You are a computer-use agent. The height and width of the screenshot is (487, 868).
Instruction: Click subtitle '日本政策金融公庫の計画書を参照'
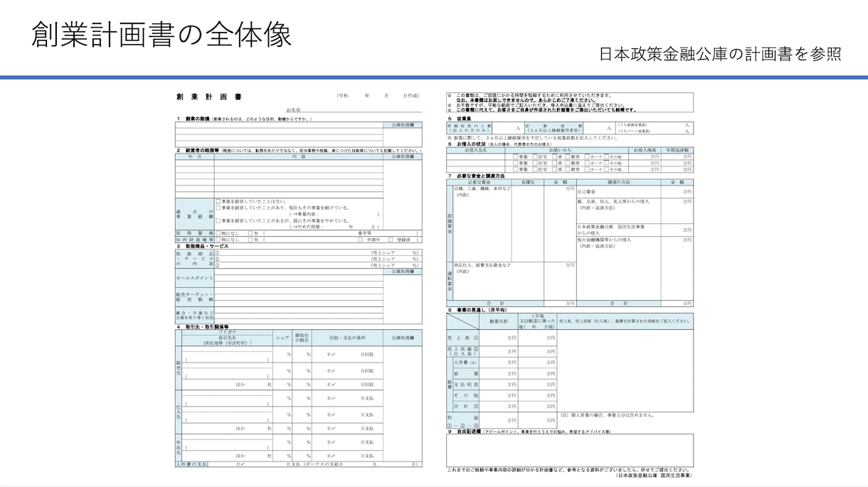[x=720, y=54]
